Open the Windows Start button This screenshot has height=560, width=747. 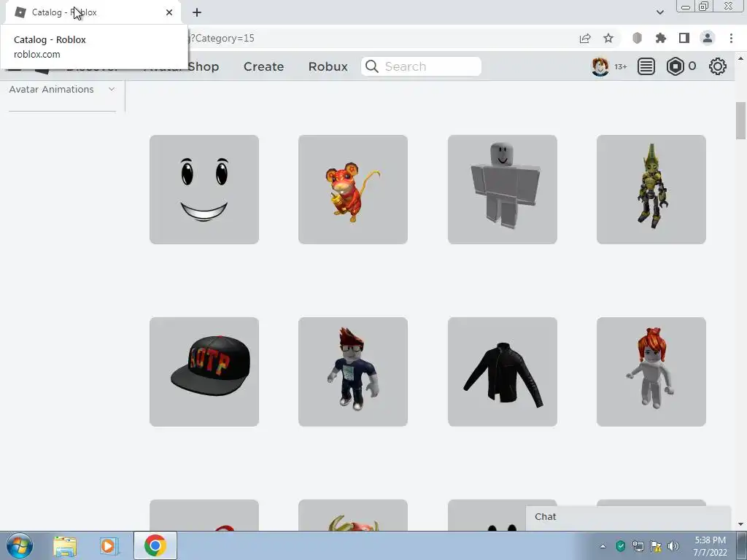(20, 545)
